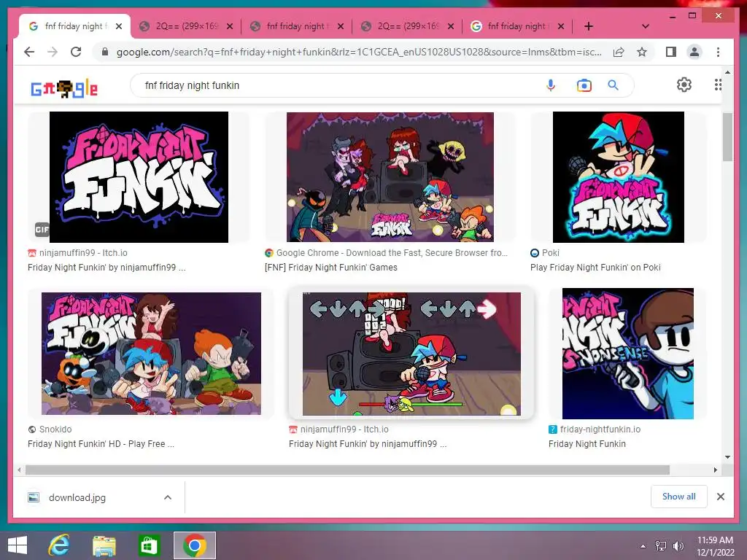This screenshot has width=747, height=560.
Task: Click Chrome icon in taskbar
Action: point(194,545)
